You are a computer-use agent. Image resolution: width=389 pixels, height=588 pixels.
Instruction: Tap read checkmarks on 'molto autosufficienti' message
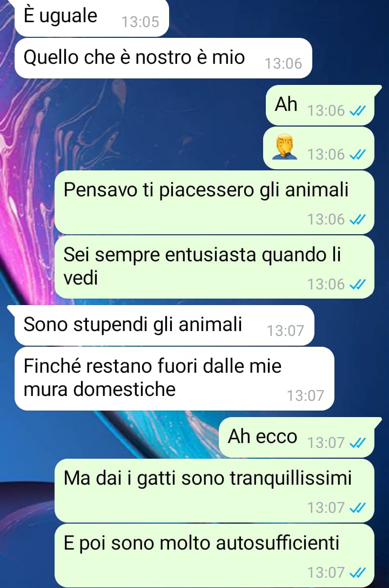(357, 573)
